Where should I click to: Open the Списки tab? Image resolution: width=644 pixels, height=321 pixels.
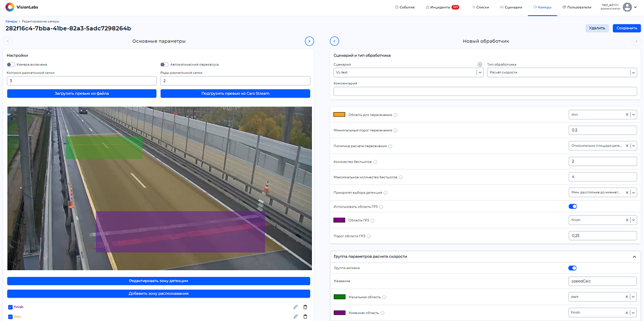480,7
